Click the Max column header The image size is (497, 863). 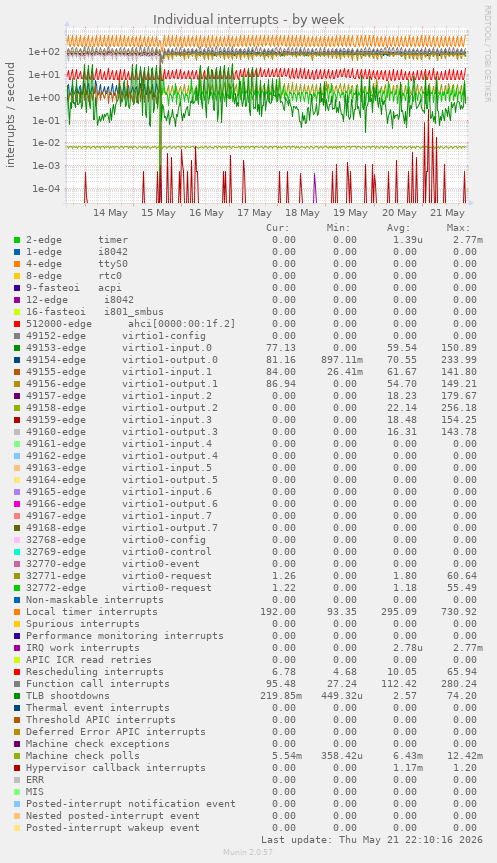point(458,228)
